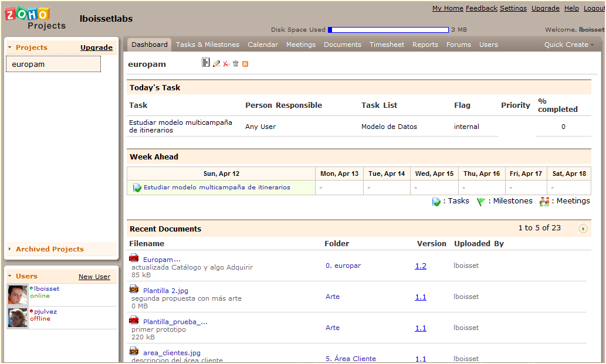
Task: Click the red X icon beside europam
Action: click(226, 63)
